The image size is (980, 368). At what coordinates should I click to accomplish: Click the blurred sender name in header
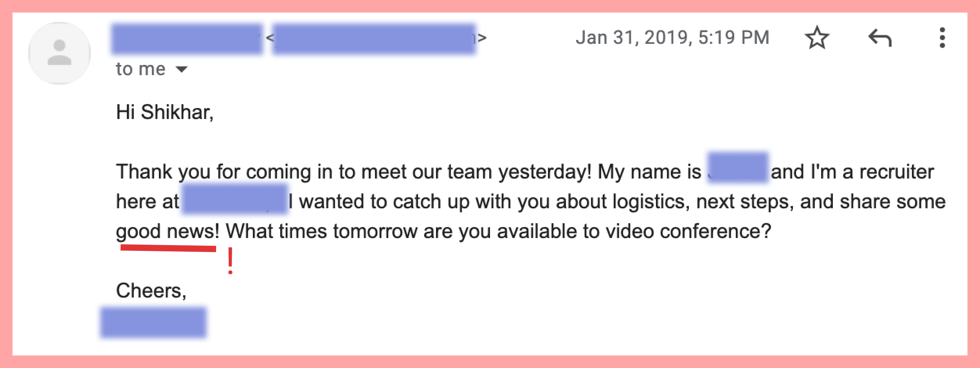pos(187,38)
